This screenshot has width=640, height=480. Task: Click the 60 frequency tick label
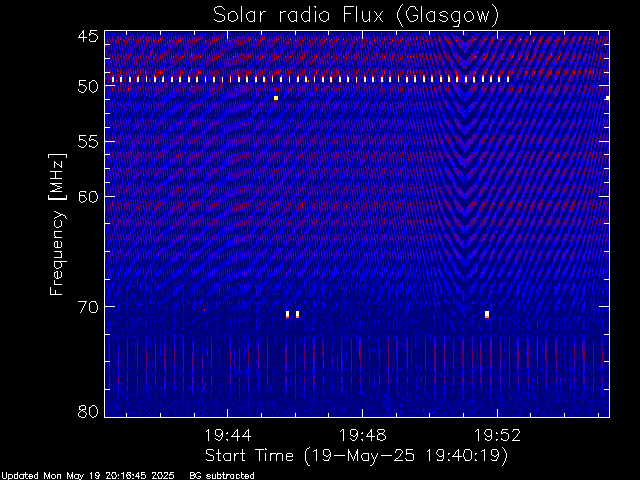[x=88, y=196]
